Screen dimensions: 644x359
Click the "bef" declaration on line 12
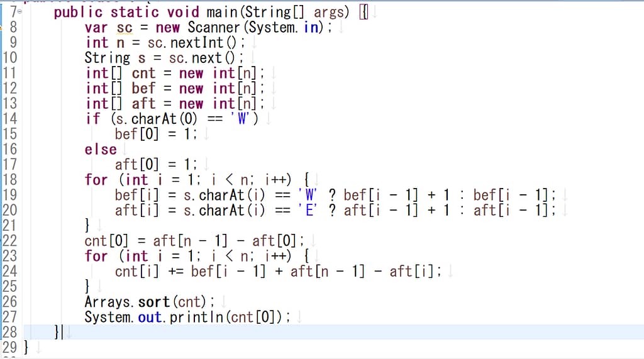(x=143, y=88)
